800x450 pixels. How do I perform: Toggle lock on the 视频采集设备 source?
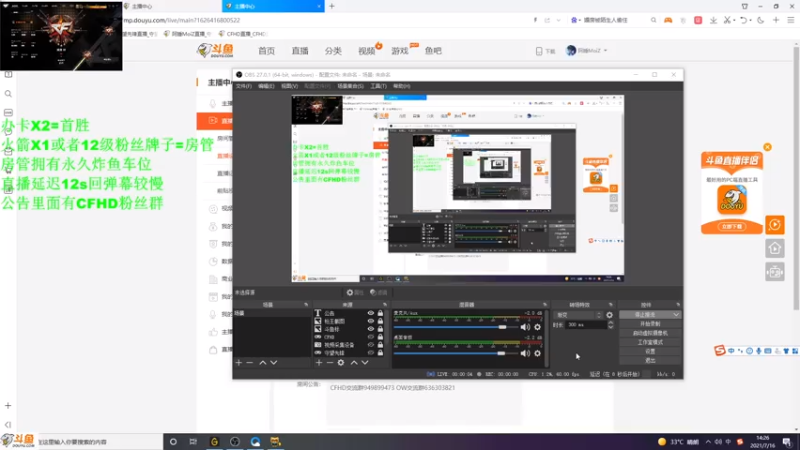(x=380, y=345)
